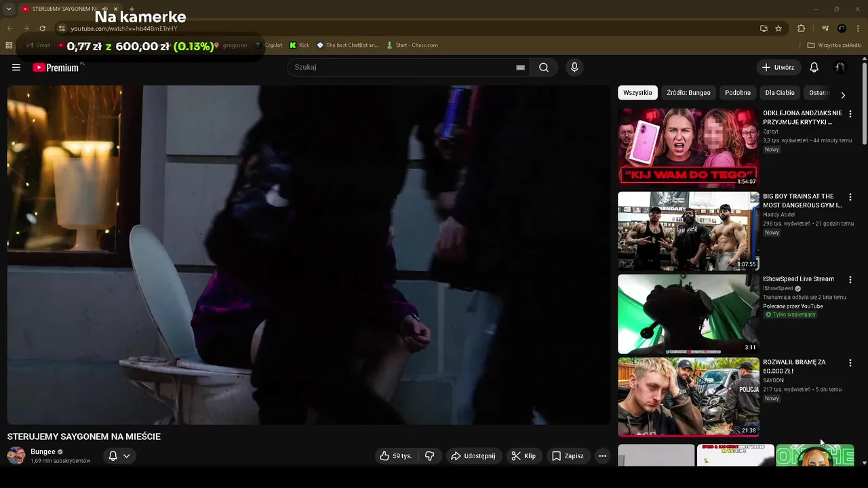Open a new browser tab
The height and width of the screenshot is (488, 868).
132,9
